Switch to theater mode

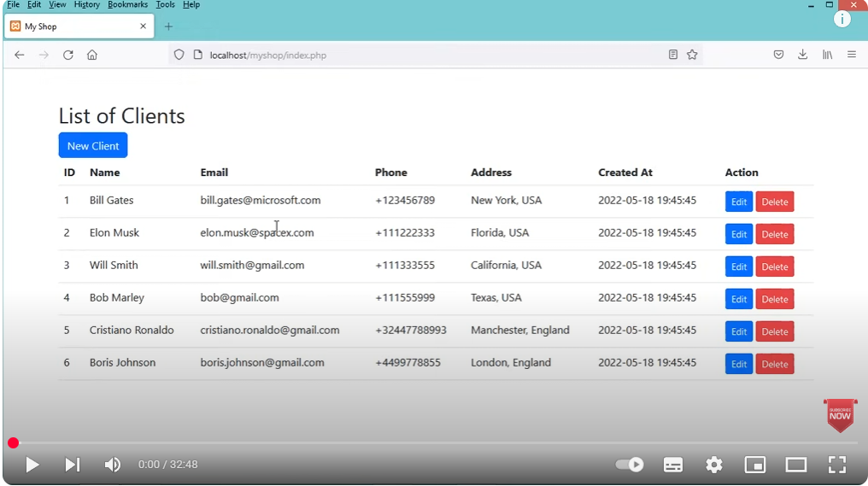click(796, 465)
